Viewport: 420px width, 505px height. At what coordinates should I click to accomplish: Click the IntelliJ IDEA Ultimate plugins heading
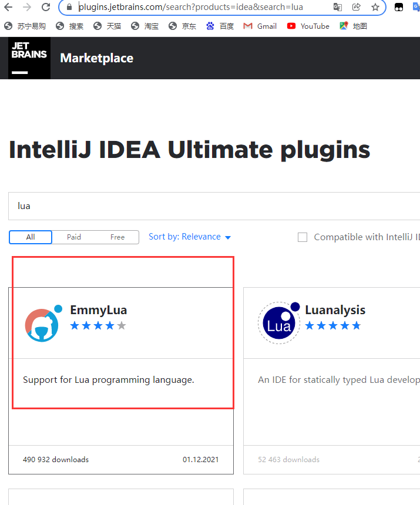(189, 150)
